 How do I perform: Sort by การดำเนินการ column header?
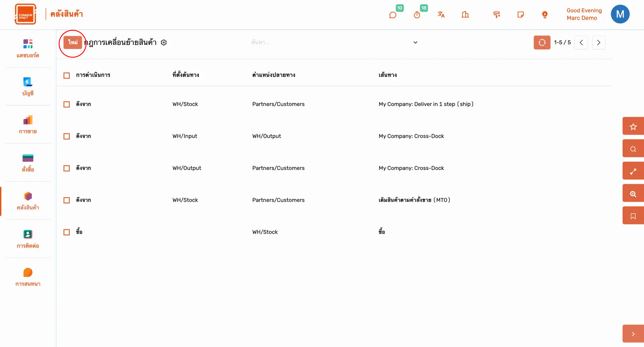point(93,75)
